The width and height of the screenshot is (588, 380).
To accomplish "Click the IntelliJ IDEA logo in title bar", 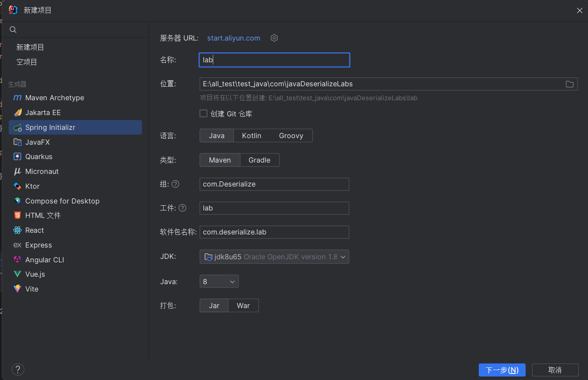I will point(13,10).
